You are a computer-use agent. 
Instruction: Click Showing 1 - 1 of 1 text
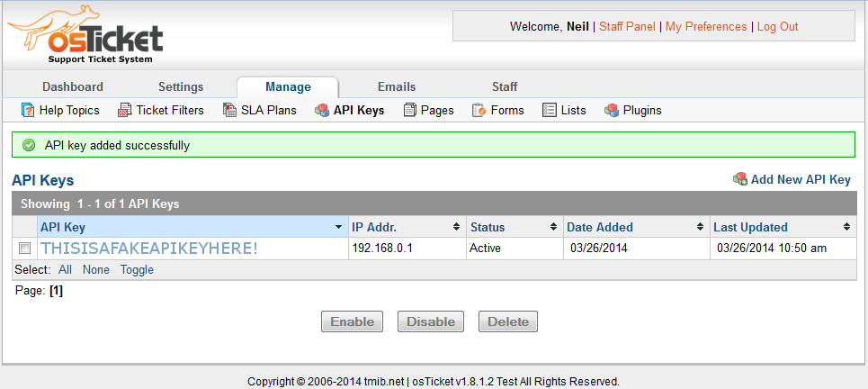[100, 204]
